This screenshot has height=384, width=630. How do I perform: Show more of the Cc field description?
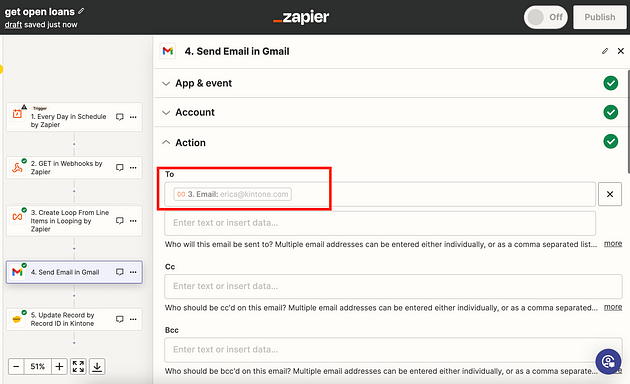coord(613,307)
